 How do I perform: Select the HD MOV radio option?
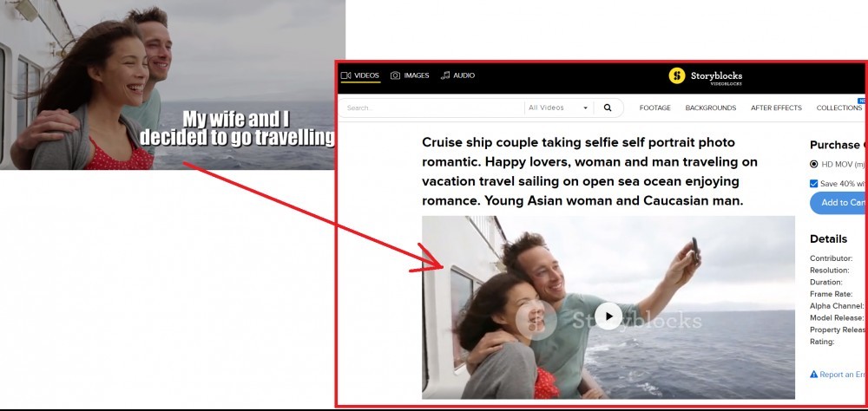pyautogui.click(x=814, y=164)
